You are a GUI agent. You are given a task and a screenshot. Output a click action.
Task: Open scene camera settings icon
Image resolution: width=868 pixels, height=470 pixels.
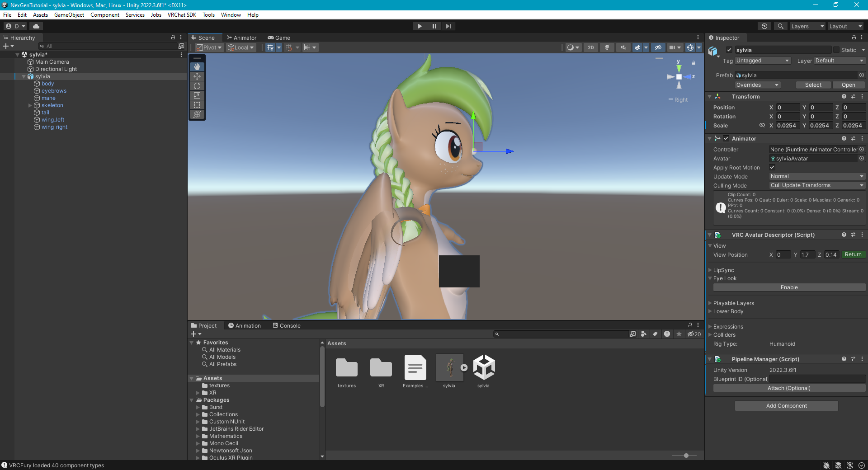675,47
